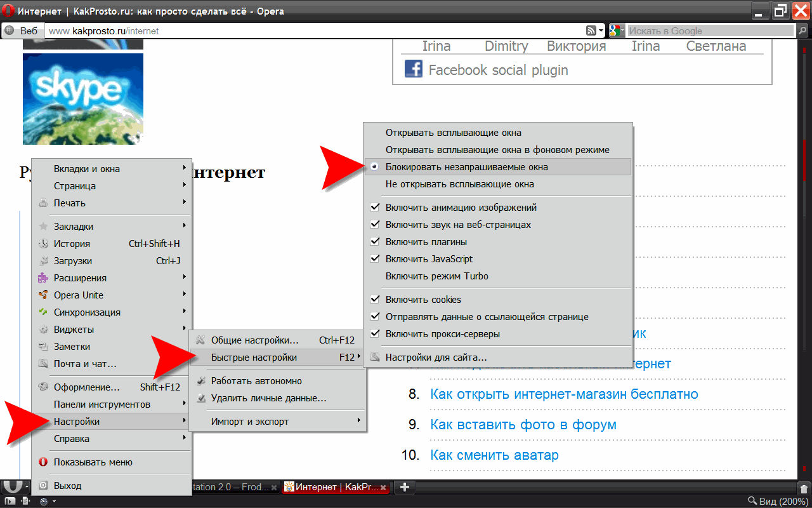
Task: Open 'Общие настройки...' menu item
Action: click(x=254, y=340)
